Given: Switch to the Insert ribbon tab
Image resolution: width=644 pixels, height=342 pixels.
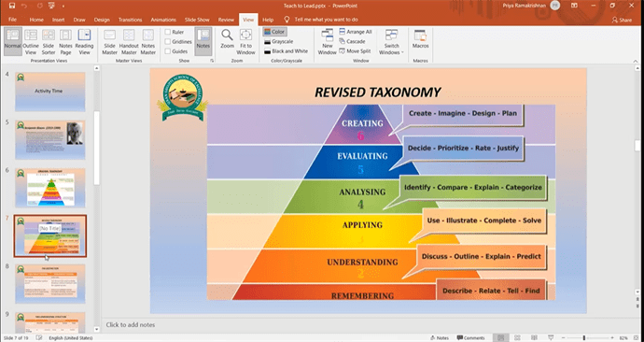Looking at the screenshot, I should point(58,20).
